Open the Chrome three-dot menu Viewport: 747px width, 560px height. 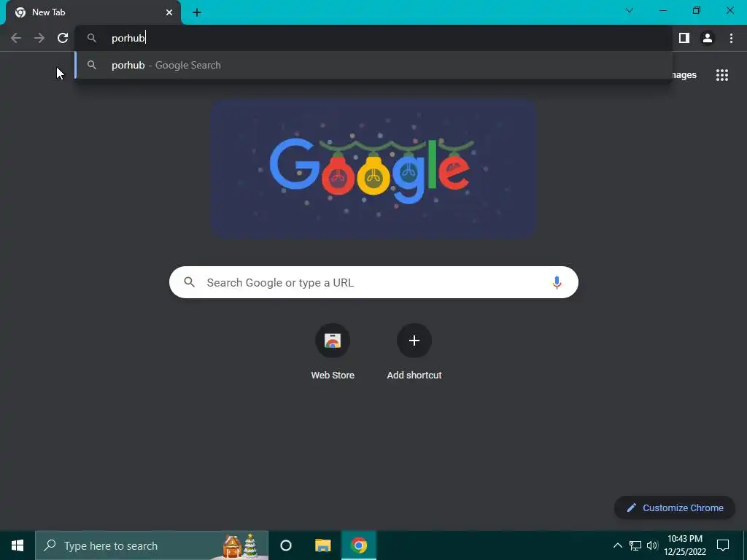[x=731, y=38]
